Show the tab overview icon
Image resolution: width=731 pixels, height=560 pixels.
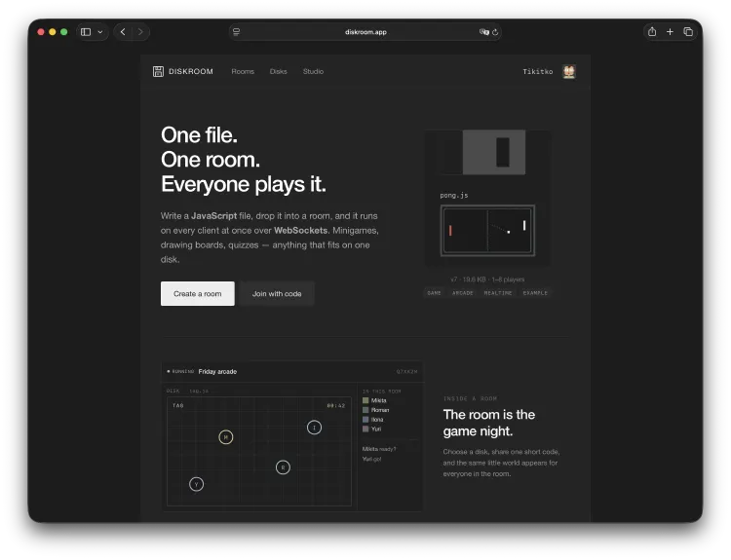point(688,32)
